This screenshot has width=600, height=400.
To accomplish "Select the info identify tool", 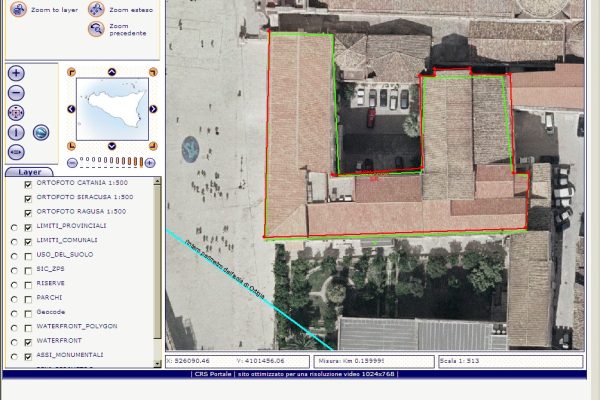I will pos(16,132).
